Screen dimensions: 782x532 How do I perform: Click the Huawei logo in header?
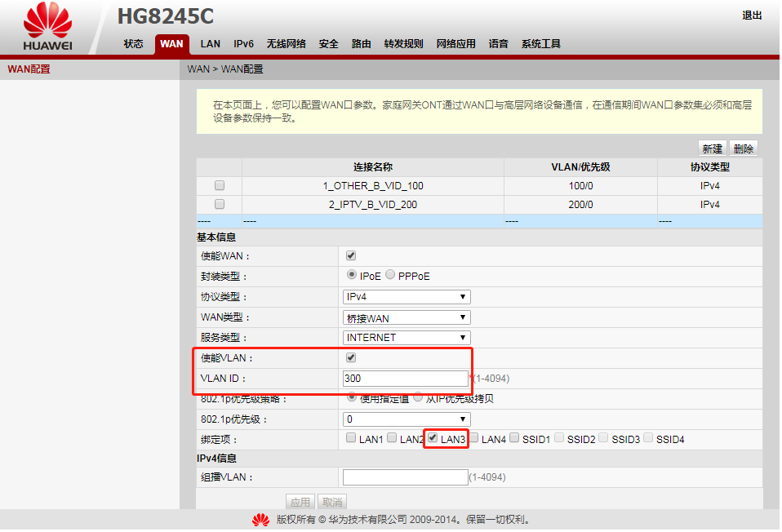(x=47, y=29)
